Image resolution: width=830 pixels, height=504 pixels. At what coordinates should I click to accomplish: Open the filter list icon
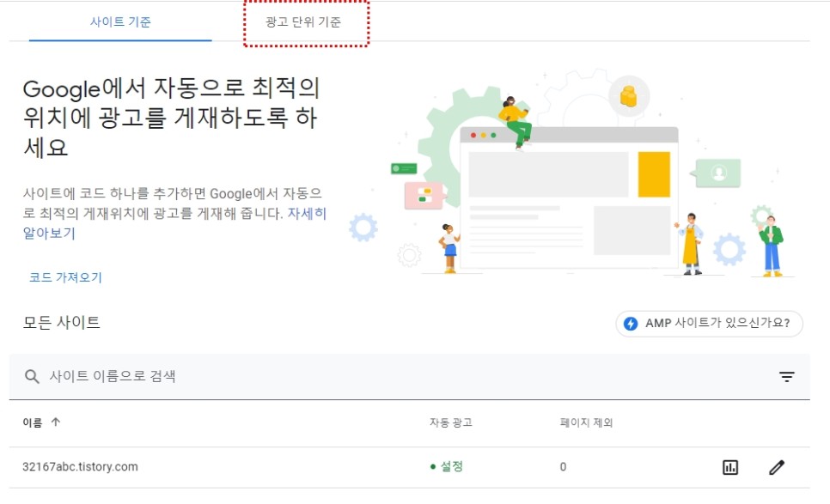(786, 377)
